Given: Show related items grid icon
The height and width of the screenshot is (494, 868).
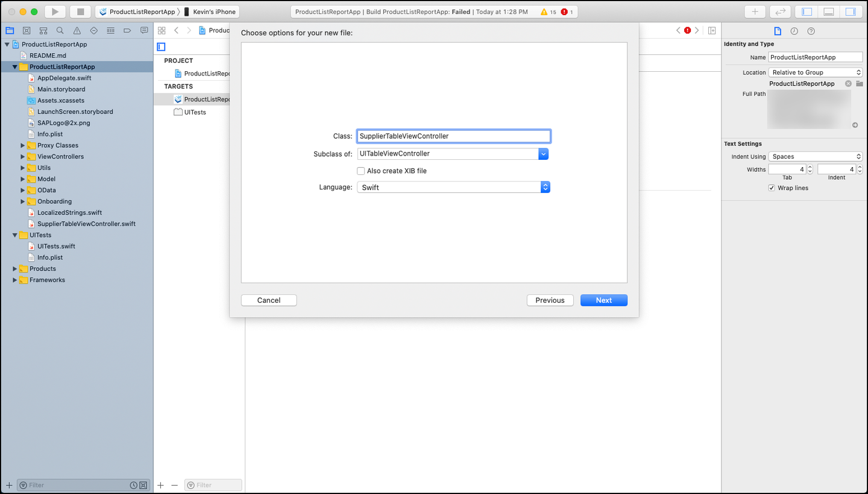Looking at the screenshot, I should click(x=162, y=30).
